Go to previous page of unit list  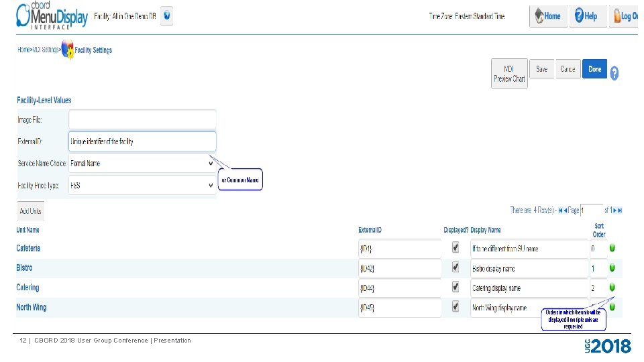[x=565, y=210]
